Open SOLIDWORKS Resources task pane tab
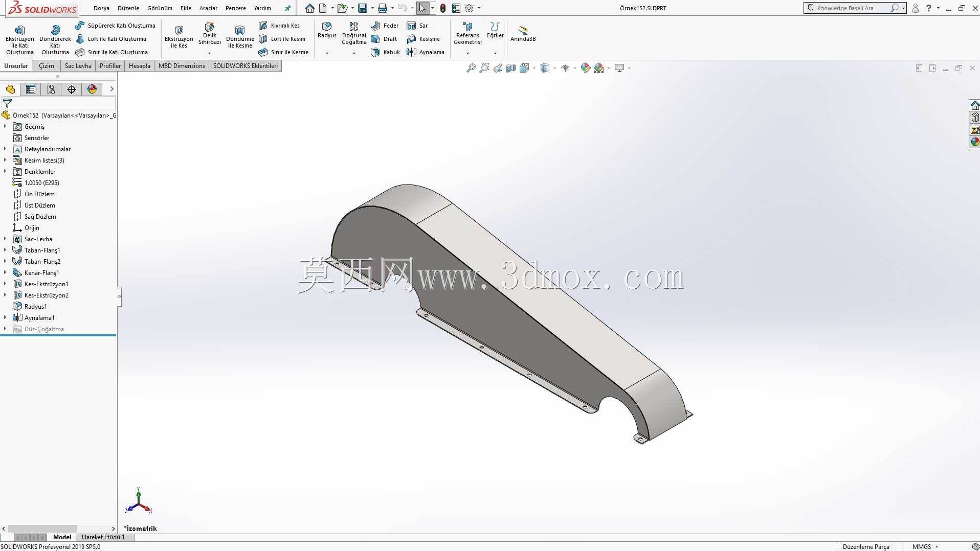The width and height of the screenshot is (980, 551). [975, 106]
